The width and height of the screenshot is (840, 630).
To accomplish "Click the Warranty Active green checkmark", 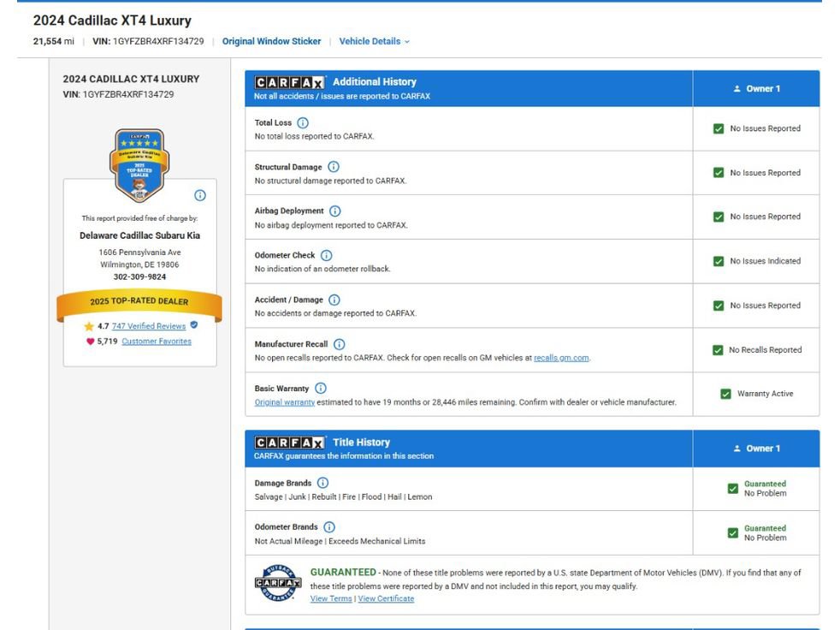I will [x=725, y=394].
